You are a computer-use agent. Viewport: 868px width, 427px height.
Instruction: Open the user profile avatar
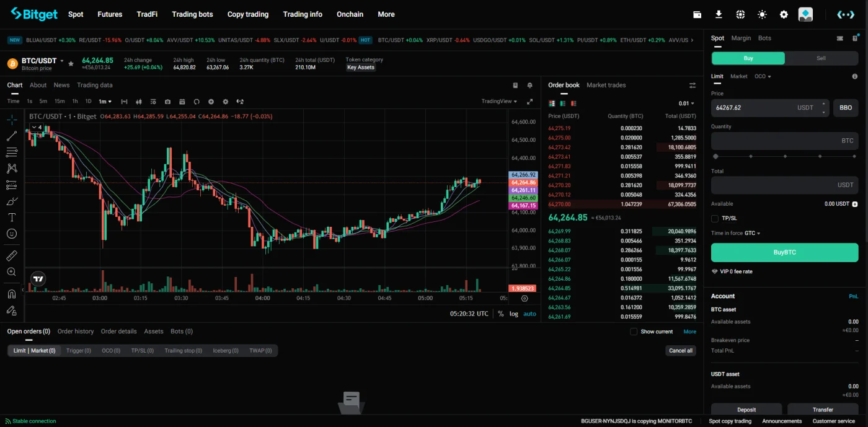click(805, 14)
